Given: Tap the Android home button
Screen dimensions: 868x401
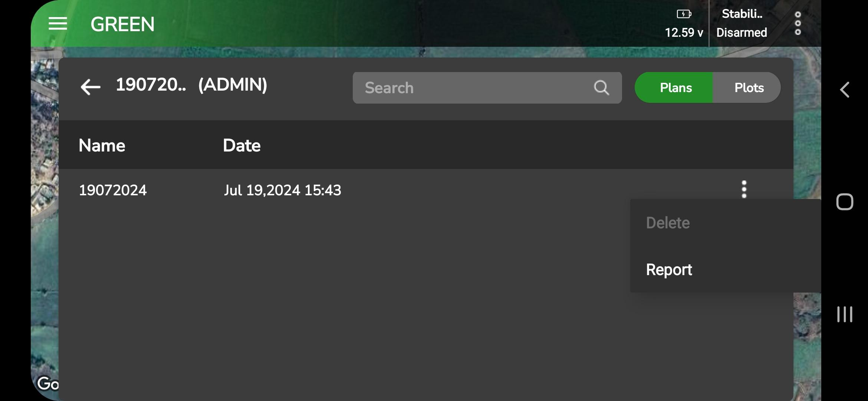Looking at the screenshot, I should tap(845, 202).
